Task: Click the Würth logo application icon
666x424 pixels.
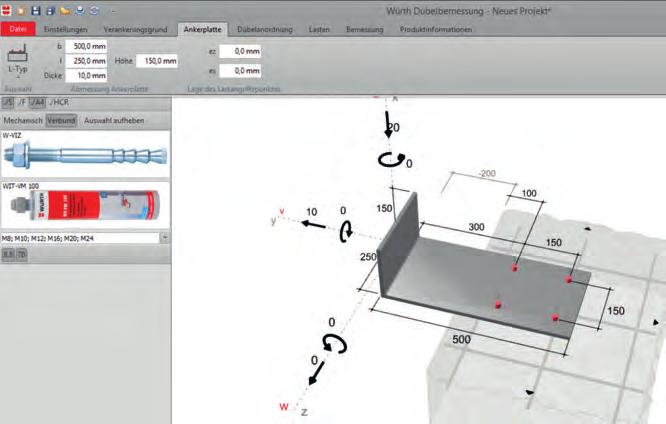Action: tap(6, 11)
